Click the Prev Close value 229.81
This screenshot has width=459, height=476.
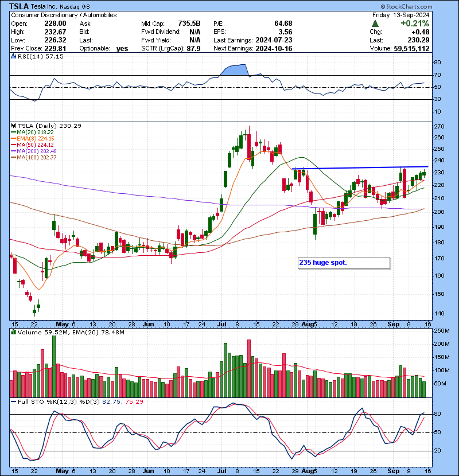click(x=55, y=49)
